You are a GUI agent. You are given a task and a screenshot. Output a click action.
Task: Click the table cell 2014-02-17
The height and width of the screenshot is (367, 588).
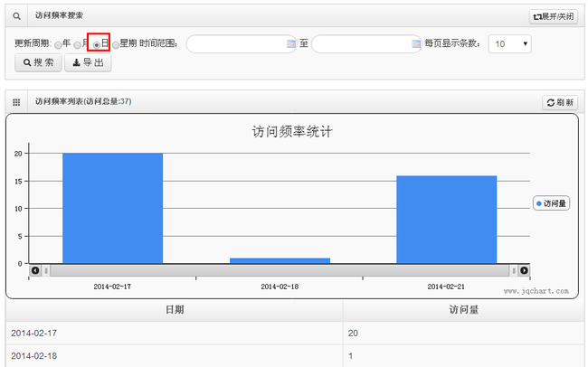coord(175,333)
